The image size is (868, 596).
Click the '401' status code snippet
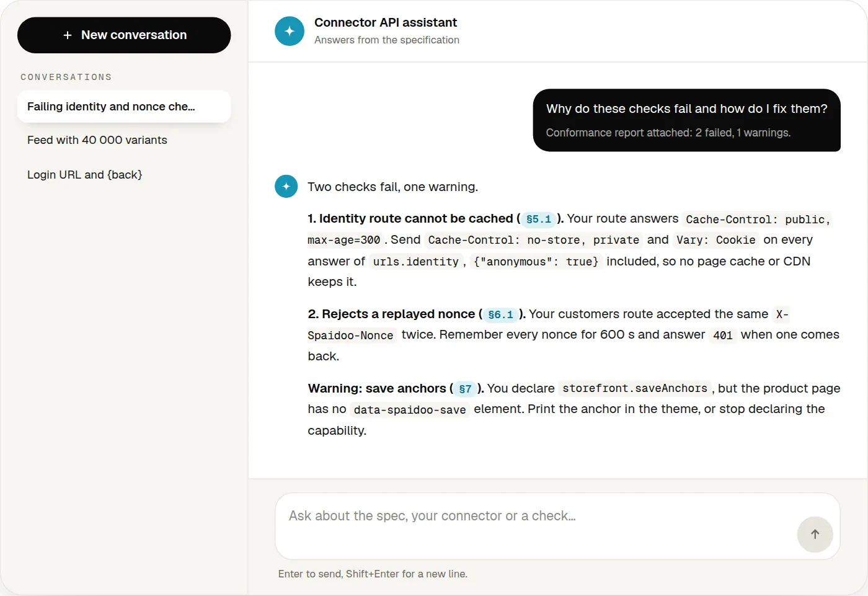pos(723,336)
